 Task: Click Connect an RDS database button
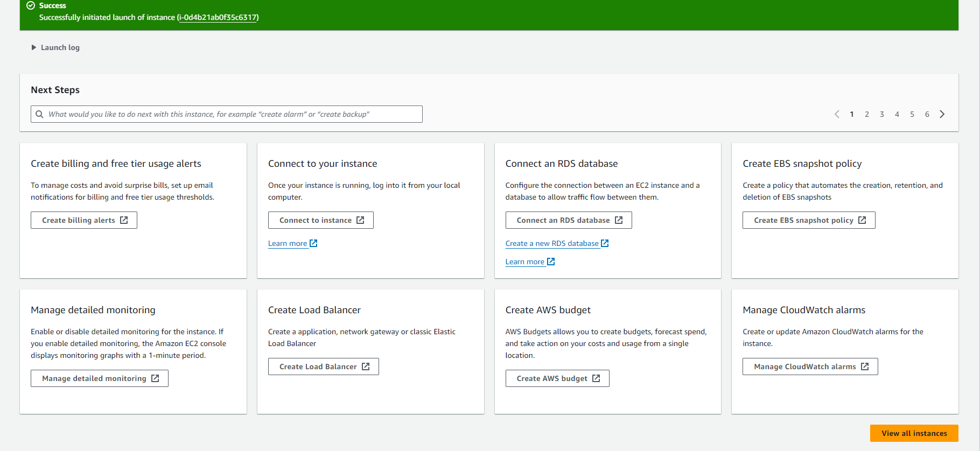coord(569,220)
